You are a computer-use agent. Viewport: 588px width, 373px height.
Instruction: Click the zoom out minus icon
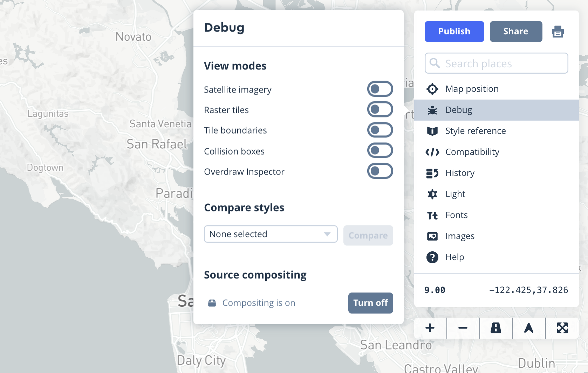(x=463, y=328)
